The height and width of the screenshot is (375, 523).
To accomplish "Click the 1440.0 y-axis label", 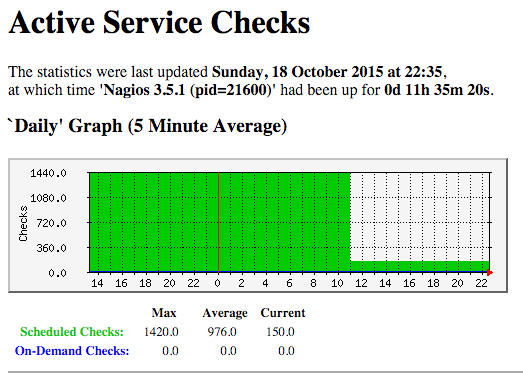I will coord(48,173).
